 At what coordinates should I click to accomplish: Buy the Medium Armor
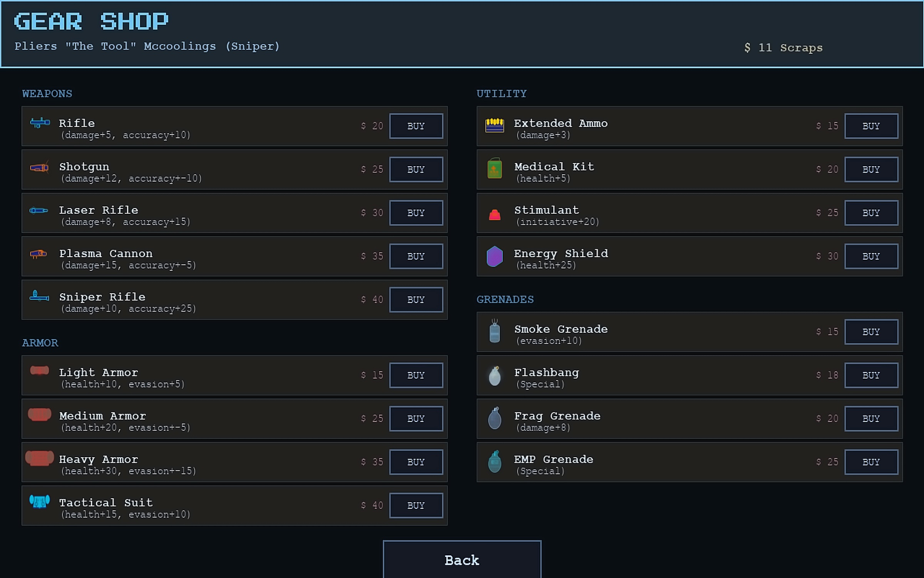pyautogui.click(x=416, y=418)
